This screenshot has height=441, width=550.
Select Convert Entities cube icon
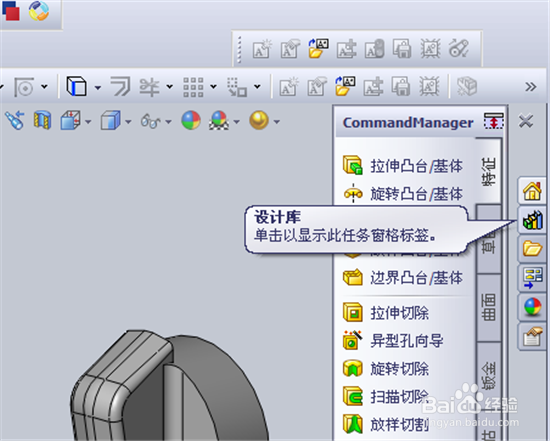tap(76, 86)
